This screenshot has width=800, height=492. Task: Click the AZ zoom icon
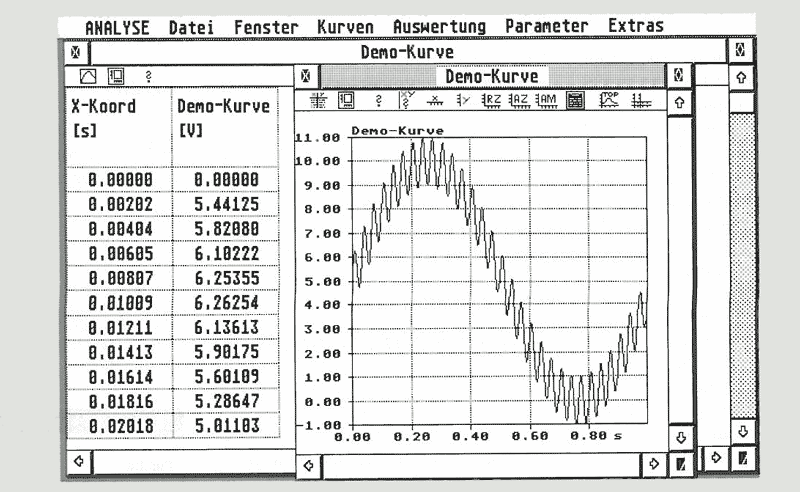coord(518,100)
